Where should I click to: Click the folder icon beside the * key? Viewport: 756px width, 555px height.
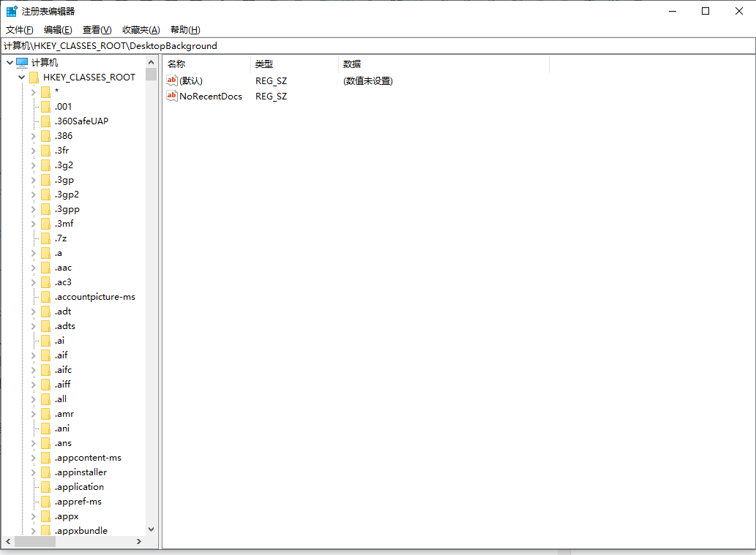coord(45,91)
